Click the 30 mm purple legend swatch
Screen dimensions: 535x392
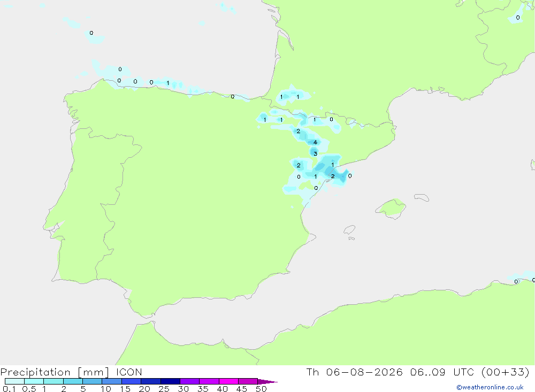[190, 381]
